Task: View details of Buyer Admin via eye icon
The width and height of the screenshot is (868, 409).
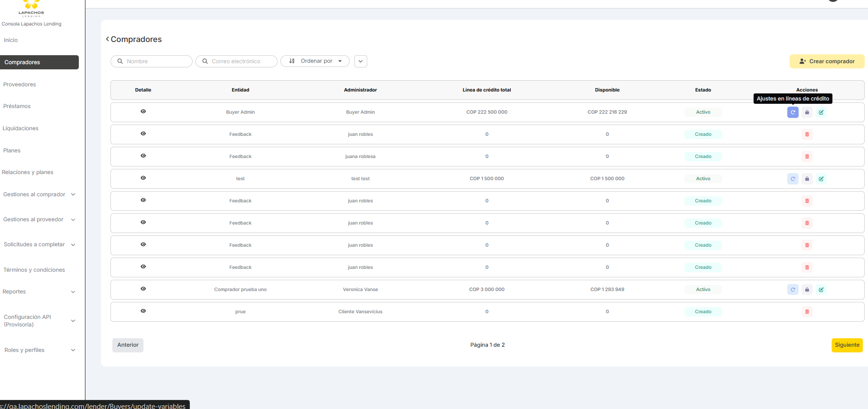Action: [x=143, y=112]
